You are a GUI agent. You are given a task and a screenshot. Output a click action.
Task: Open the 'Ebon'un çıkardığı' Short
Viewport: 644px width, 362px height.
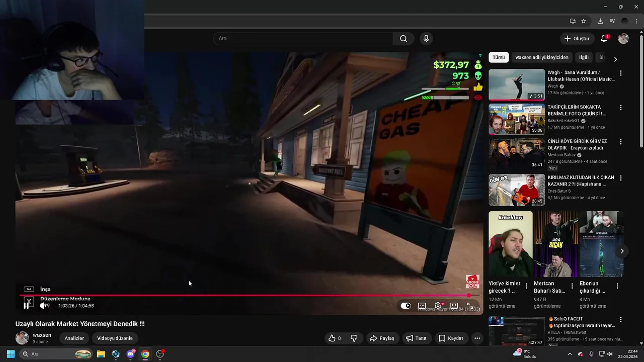601,244
